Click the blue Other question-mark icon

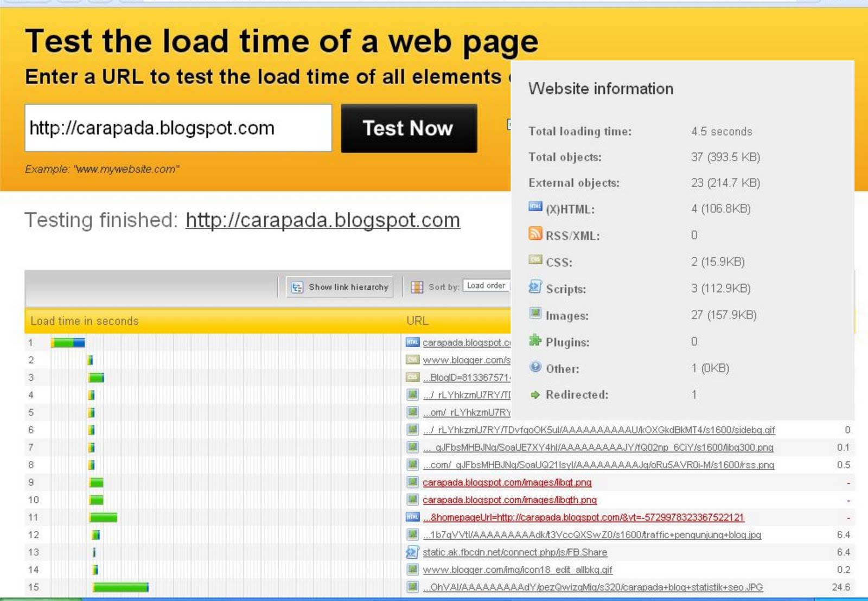coord(535,367)
